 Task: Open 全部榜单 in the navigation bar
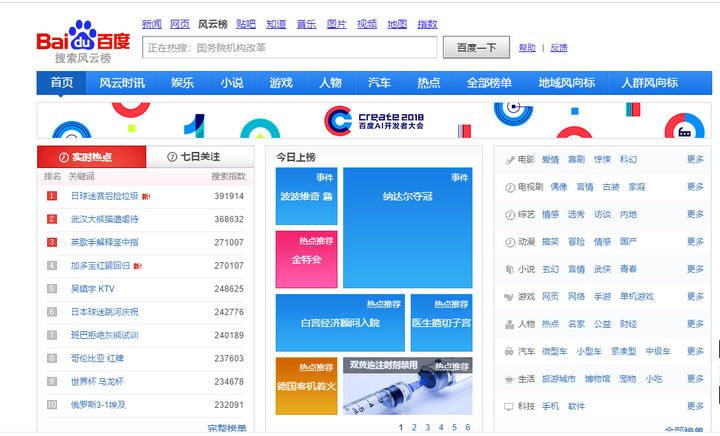click(x=489, y=83)
